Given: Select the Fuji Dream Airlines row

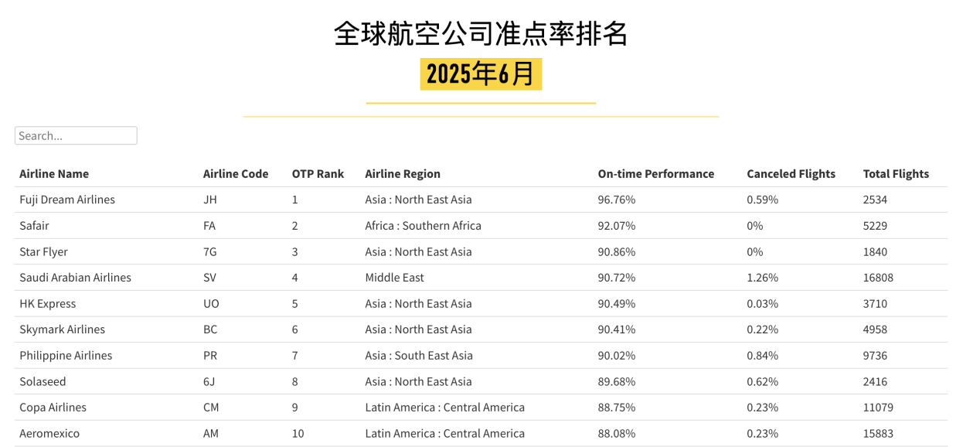Looking at the screenshot, I should 481,200.
